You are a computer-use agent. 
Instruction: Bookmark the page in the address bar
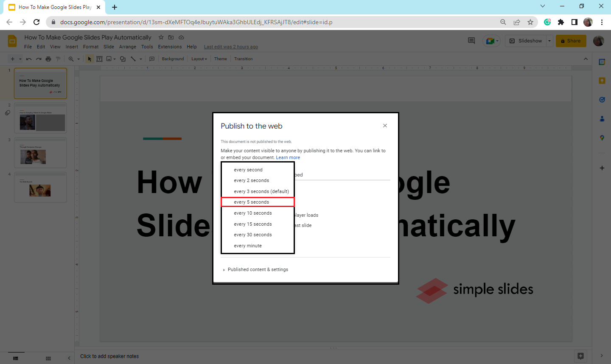pos(531,22)
